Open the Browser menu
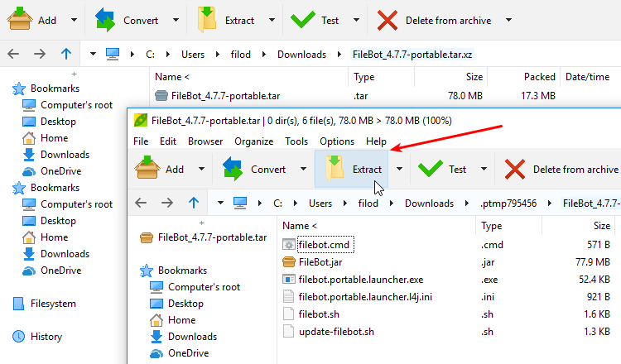This screenshot has width=621, height=364. point(205,141)
